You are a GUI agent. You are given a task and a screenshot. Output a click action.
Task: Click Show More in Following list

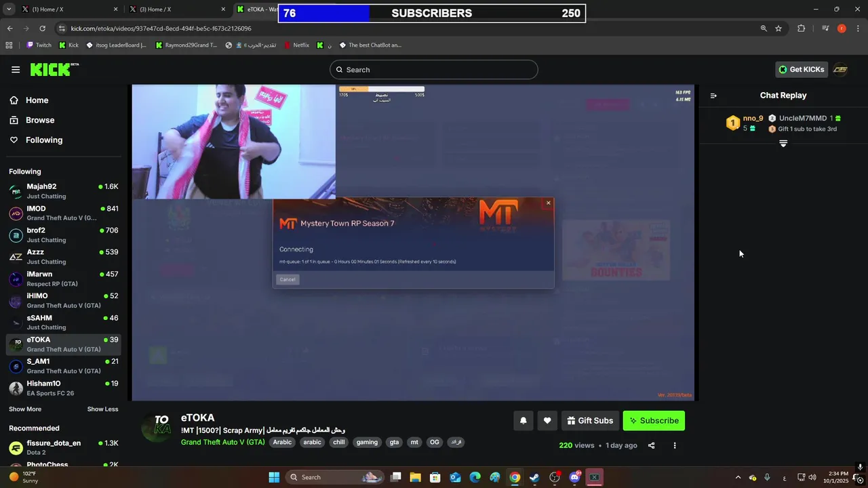click(25, 409)
